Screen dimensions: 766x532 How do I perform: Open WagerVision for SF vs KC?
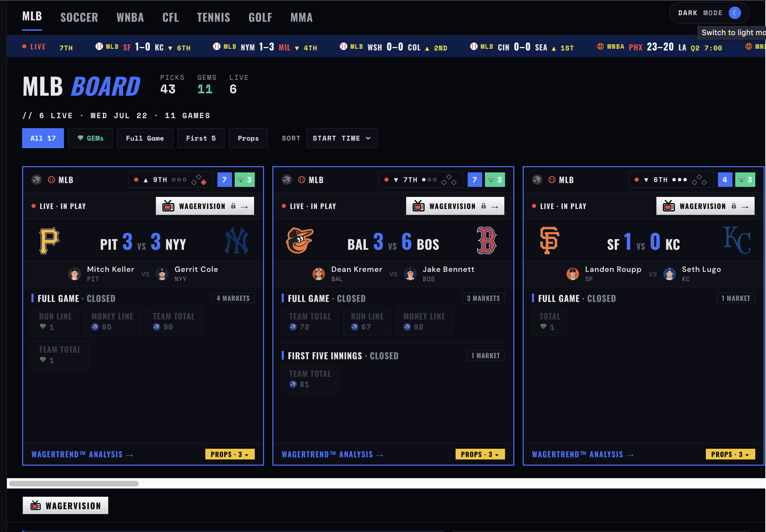(706, 206)
